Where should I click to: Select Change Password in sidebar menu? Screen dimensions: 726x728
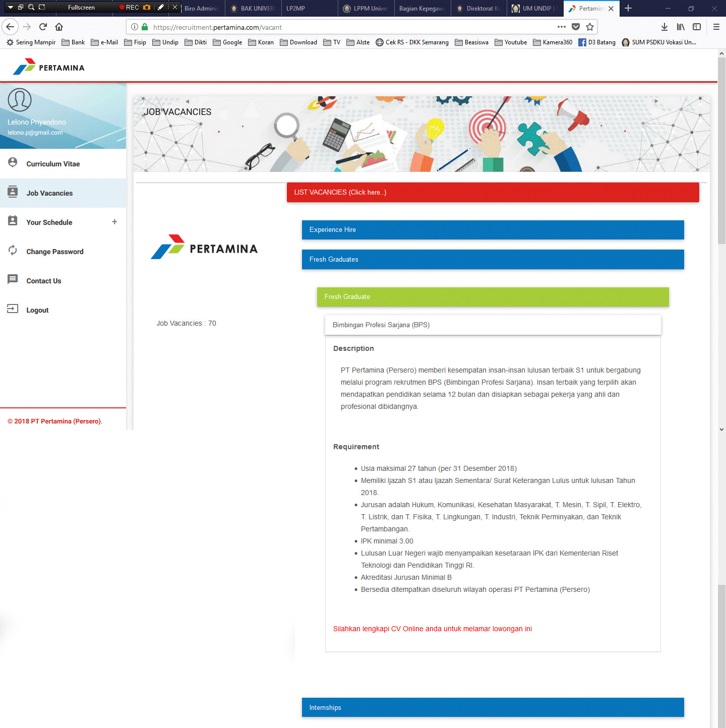pos(54,252)
